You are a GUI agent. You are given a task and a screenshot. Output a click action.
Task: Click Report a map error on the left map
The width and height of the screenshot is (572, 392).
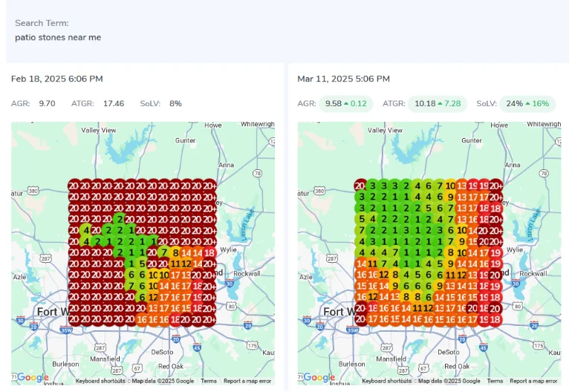(x=247, y=381)
